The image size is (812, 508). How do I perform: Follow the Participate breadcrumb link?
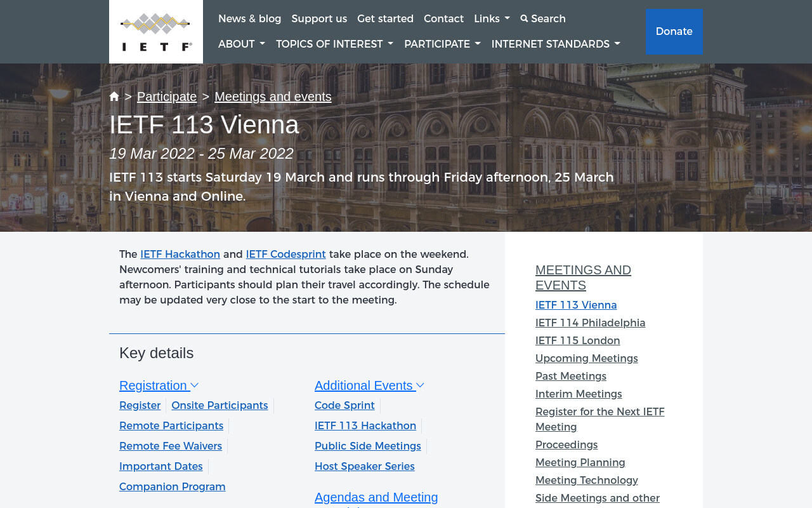[167, 97]
